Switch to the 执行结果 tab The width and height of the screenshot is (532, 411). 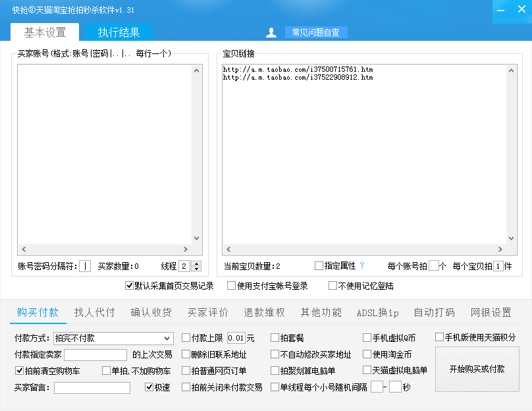pos(119,32)
